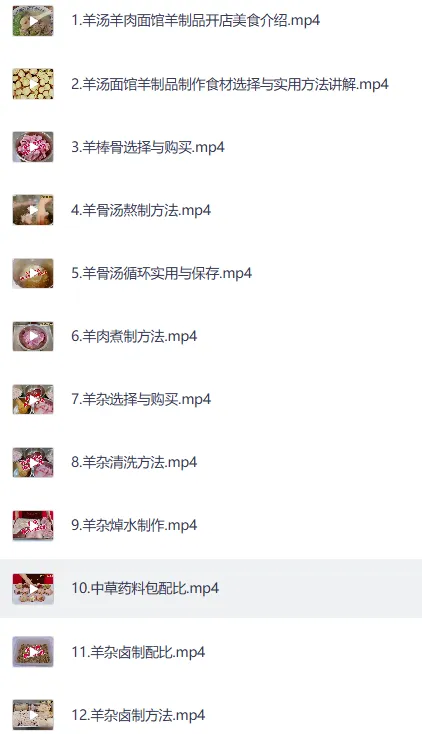
Task: Open thumbnail of 12.羊杂卤制方法 video
Action: click(33, 715)
